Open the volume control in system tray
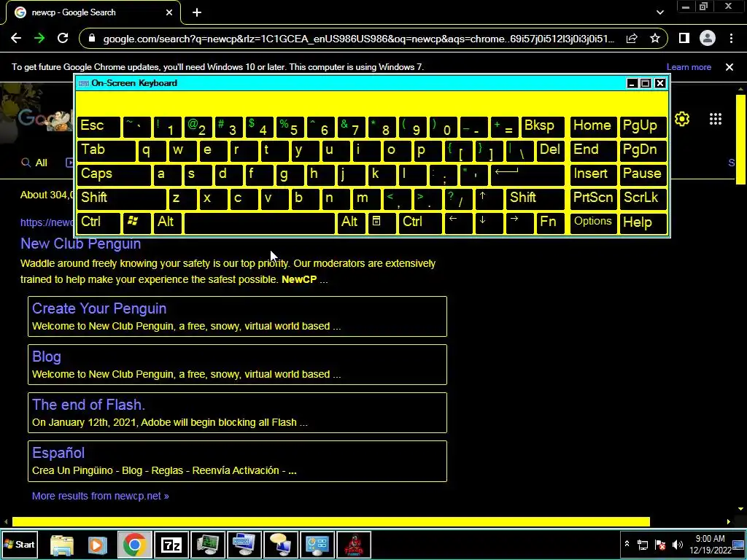747x560 pixels. point(678,544)
